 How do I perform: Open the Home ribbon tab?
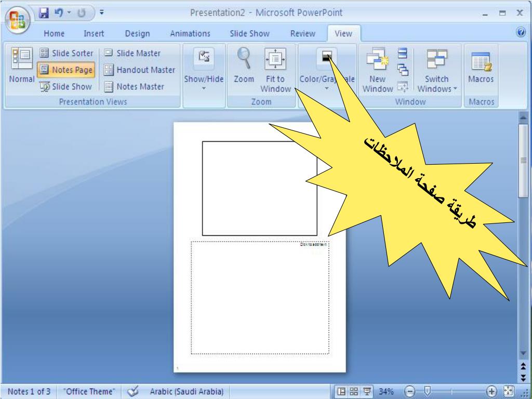54,34
